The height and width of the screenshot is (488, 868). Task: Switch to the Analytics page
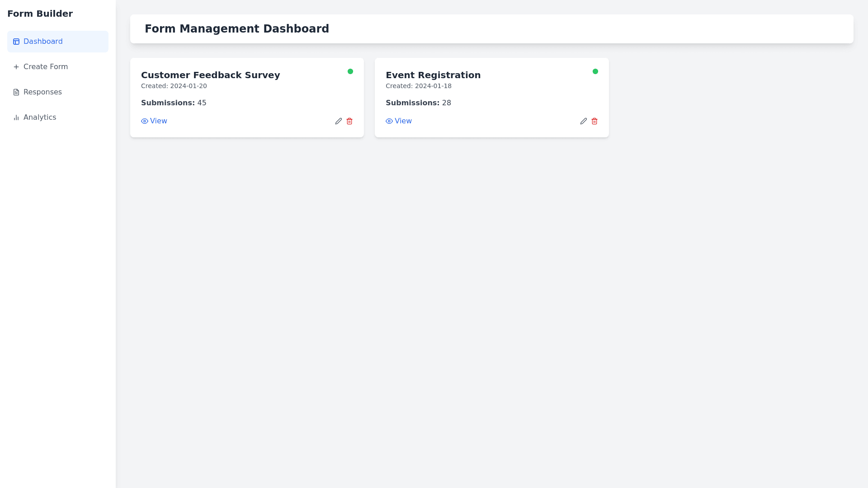[x=40, y=117]
